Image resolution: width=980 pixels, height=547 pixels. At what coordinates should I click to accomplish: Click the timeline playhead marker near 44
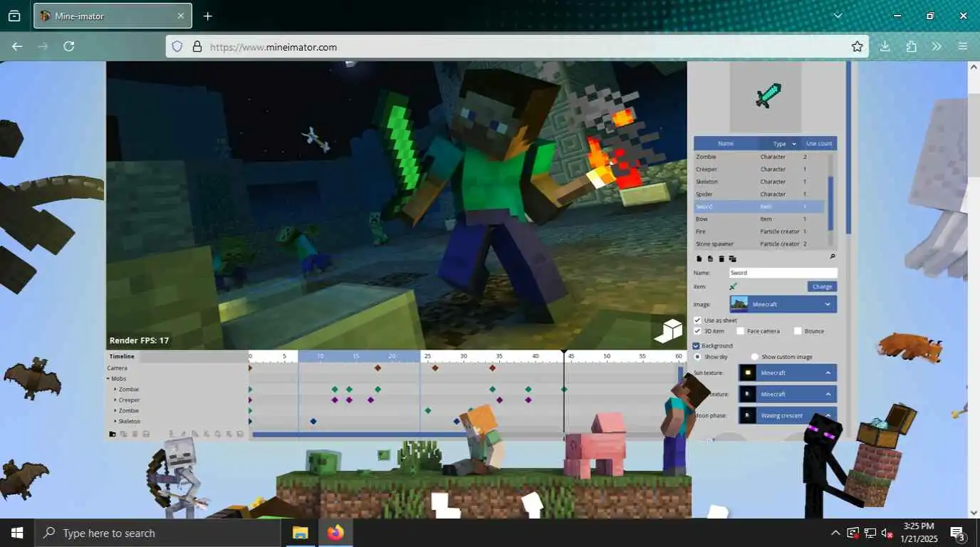(564, 353)
